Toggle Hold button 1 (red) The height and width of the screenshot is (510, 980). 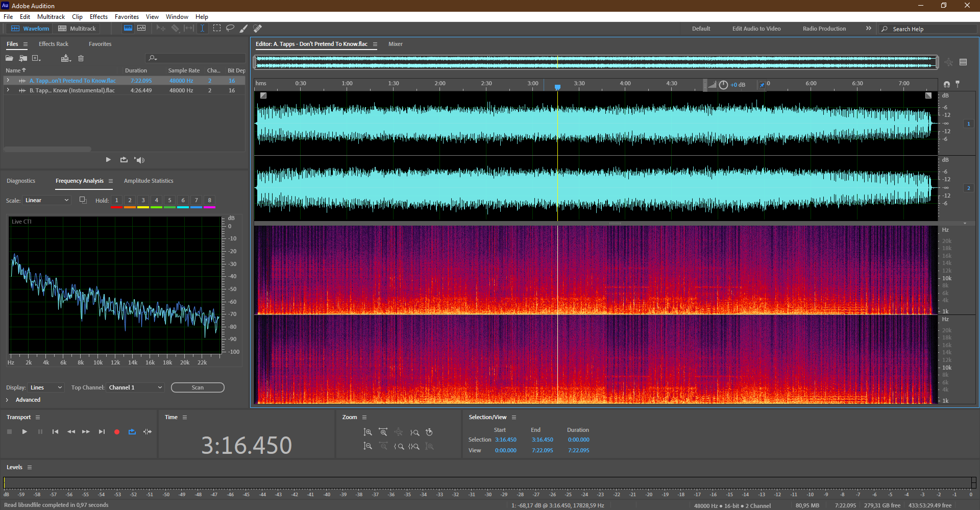[x=116, y=201]
